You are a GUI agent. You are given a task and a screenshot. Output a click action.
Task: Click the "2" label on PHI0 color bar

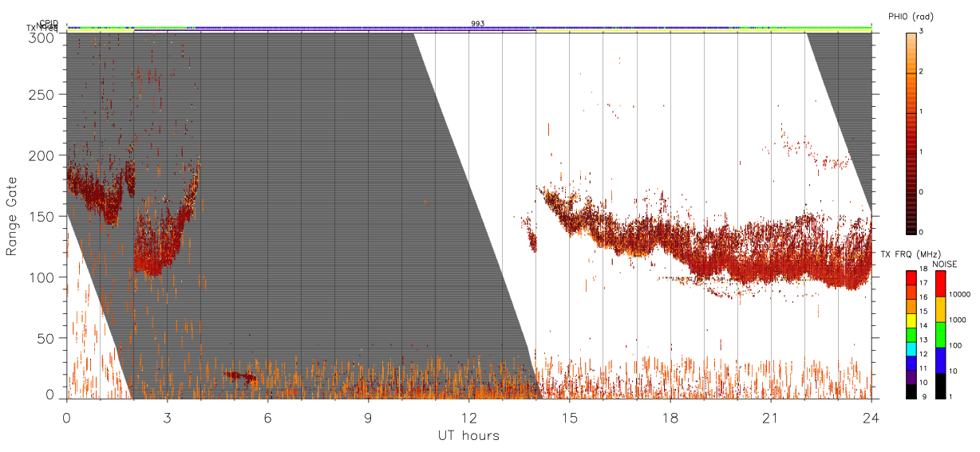click(922, 73)
